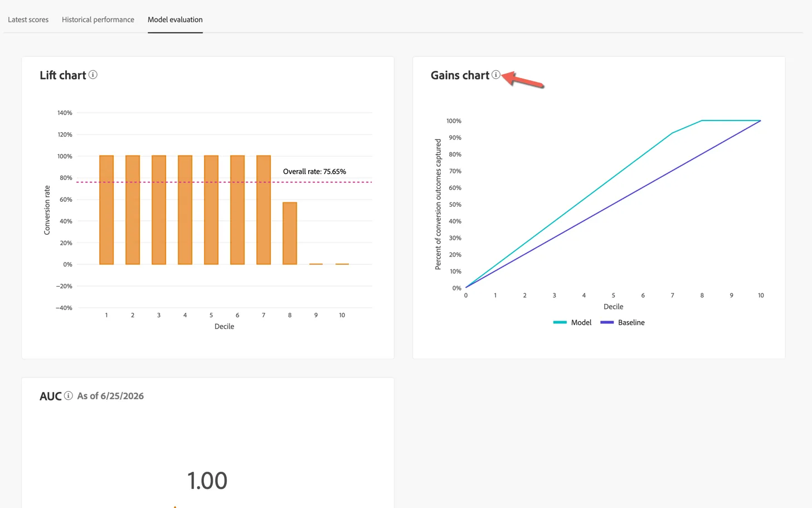The image size is (812, 508).
Task: Open the Gains chart info icon
Action: click(496, 75)
